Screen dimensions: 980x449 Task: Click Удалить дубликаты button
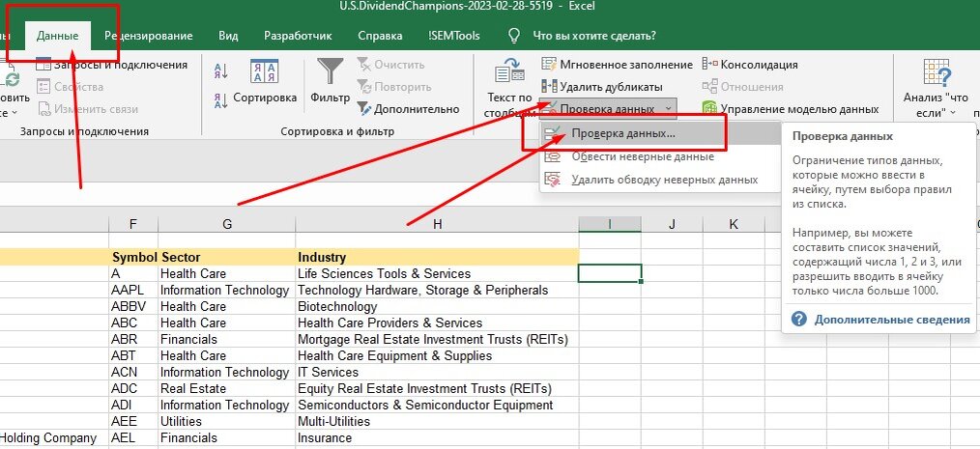coord(602,87)
